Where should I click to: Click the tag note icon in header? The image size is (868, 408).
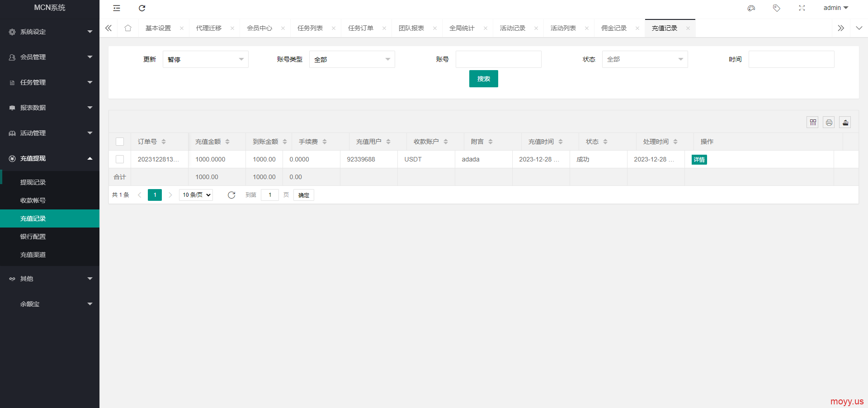point(777,8)
